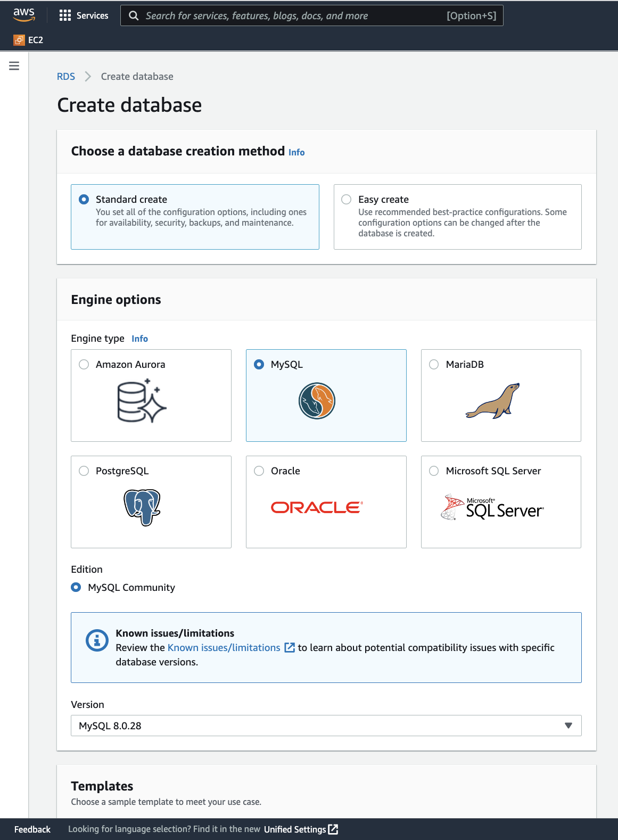618x840 pixels.
Task: Choose the PostgreSQL engine radio option
Action: [84, 471]
